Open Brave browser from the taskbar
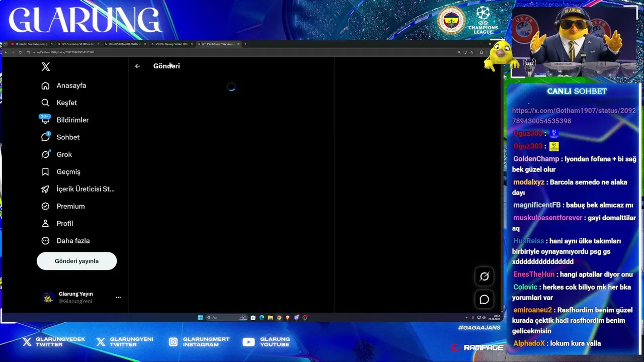644x362 pixels. (x=288, y=318)
